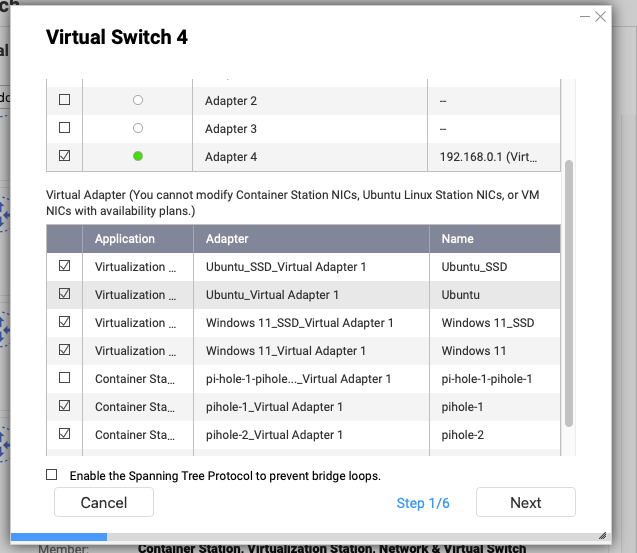Check the pi-hole-1-pihole virtual adapter box
The image size is (637, 553).
(x=65, y=379)
